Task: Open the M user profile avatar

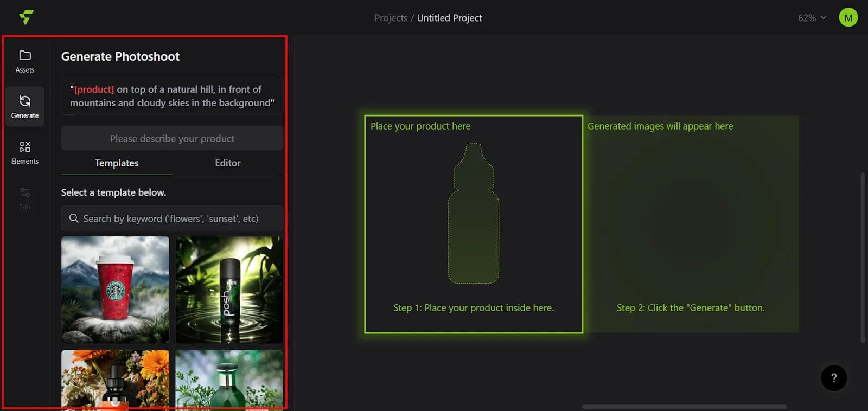Action: tap(848, 18)
